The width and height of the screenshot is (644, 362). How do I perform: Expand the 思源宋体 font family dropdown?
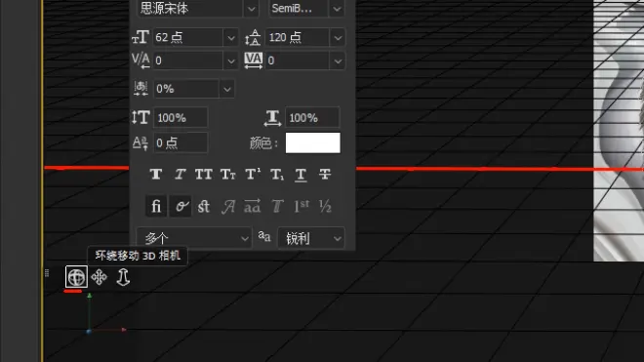(x=251, y=8)
